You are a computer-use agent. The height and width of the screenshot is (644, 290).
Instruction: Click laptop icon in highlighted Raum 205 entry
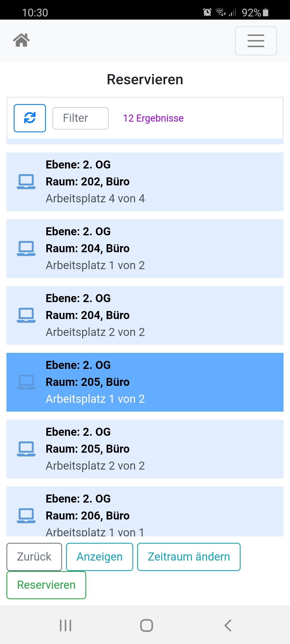point(26,382)
